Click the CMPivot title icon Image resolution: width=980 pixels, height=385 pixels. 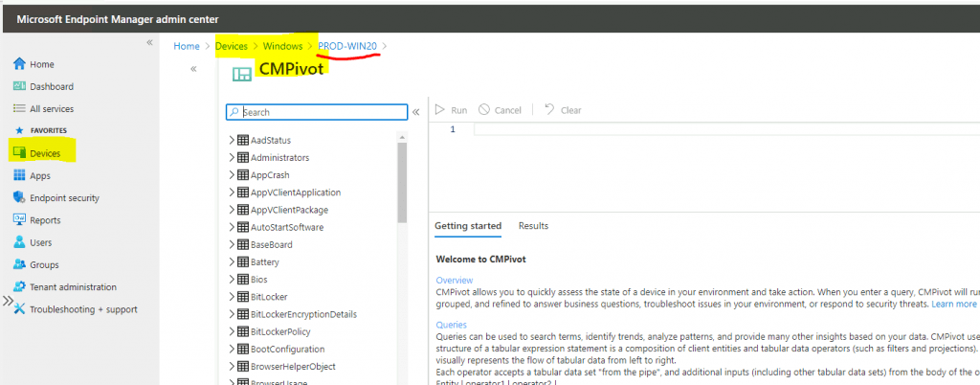[242, 74]
